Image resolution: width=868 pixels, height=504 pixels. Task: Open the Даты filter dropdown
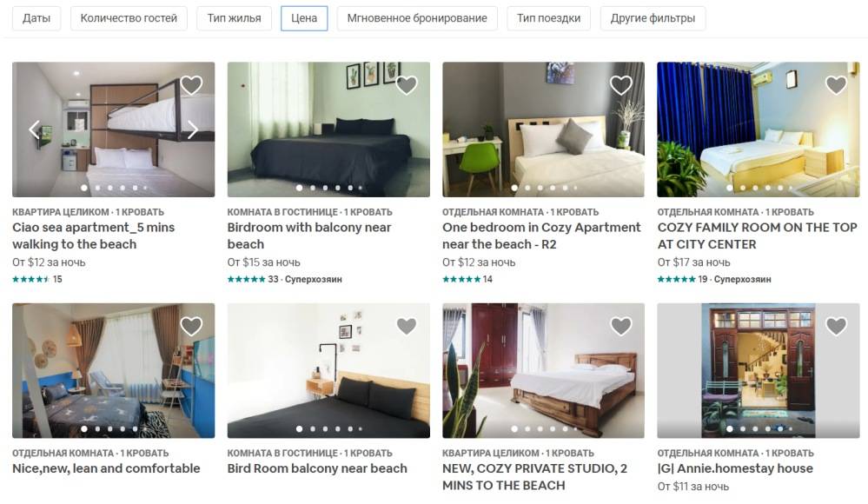pos(36,18)
